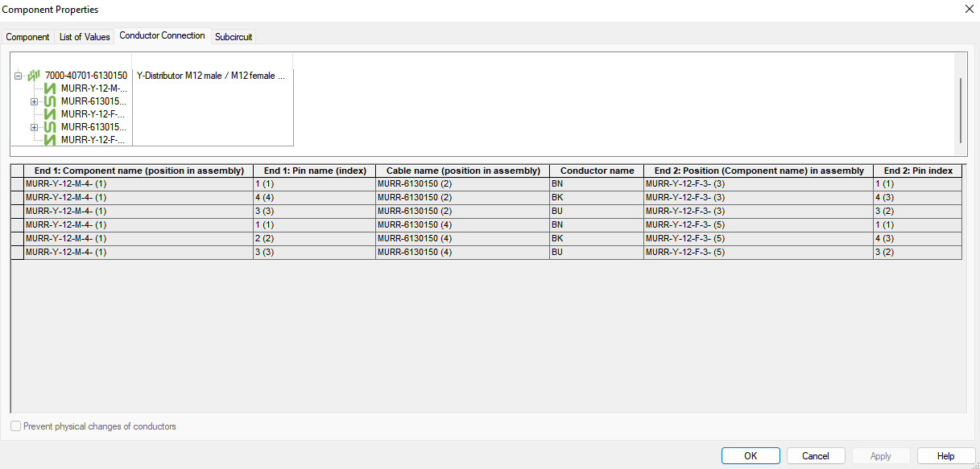Select the BU conductor cell for cable MURR-6130150 (2)
Image resolution: width=980 pixels, height=469 pixels.
point(598,212)
